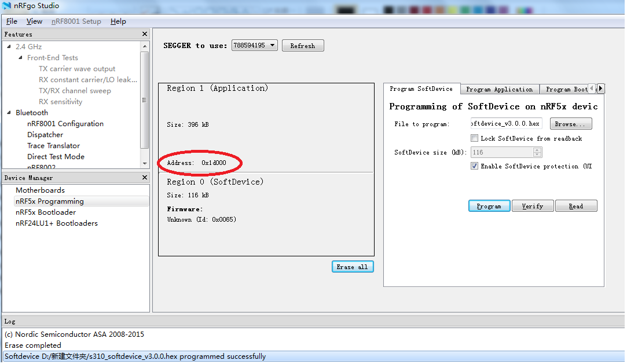Viewport: 627px width, 364px height.
Task: Select Motherboards in Device Manager
Action: [x=40, y=190]
